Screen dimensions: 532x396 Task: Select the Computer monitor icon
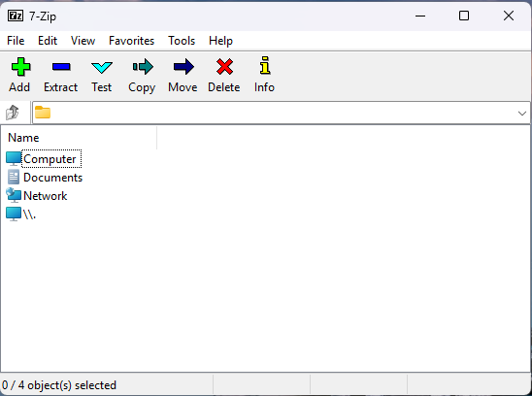point(14,159)
